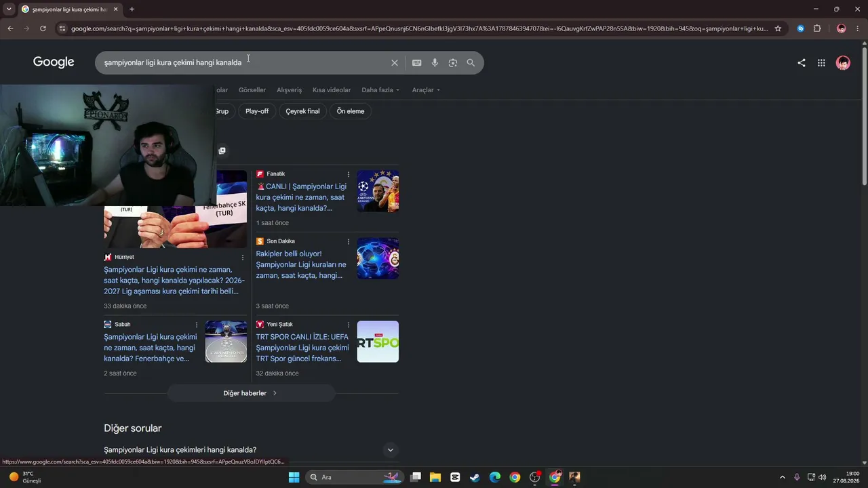Bookmark this page with the star icon
Screen dimensions: 868x488
778,28
